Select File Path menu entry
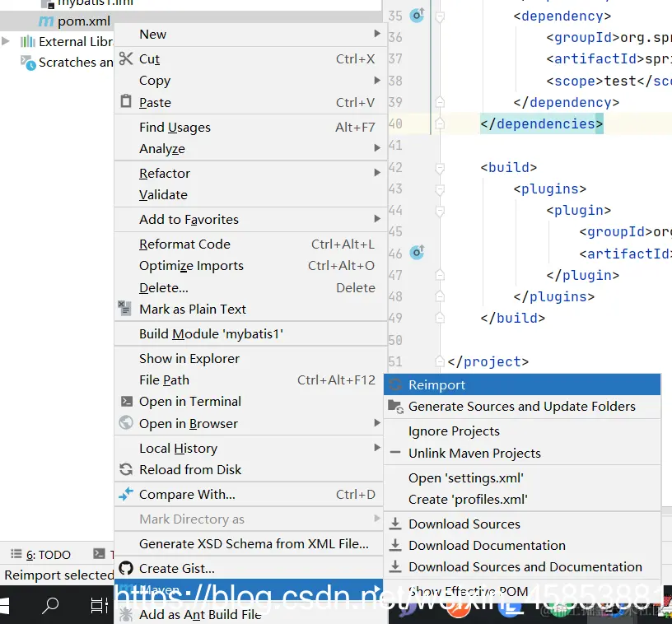The height and width of the screenshot is (624, 672). [x=250, y=380]
